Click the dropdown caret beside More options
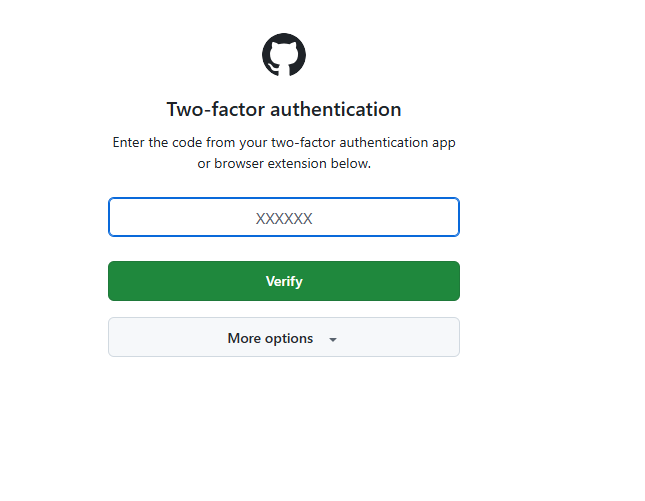The width and height of the screenshot is (645, 501). coord(333,339)
